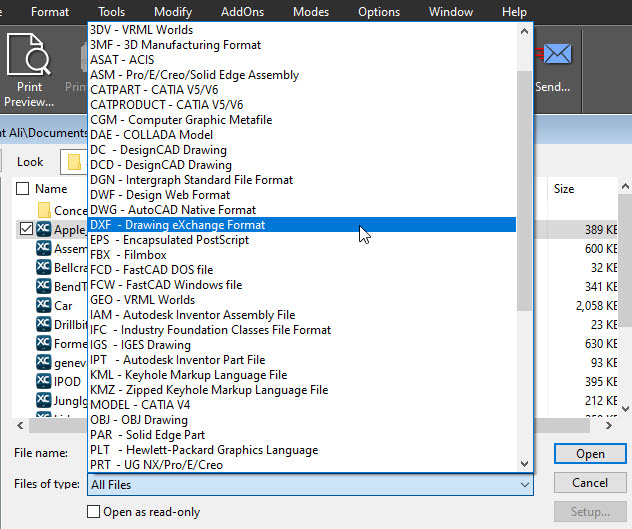Click file list vertical scroll-up arrow
Screen dimensions: 632x529
(x=625, y=186)
